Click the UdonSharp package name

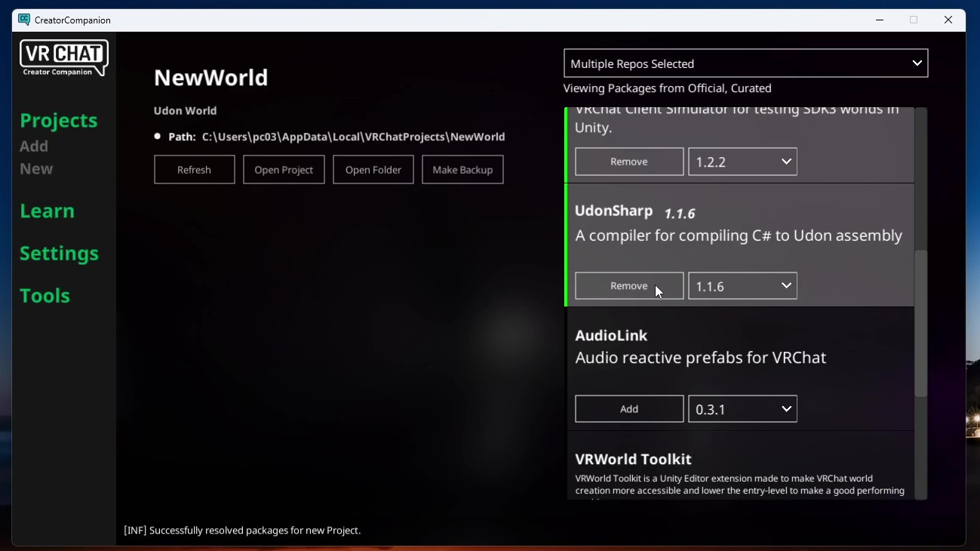(613, 211)
